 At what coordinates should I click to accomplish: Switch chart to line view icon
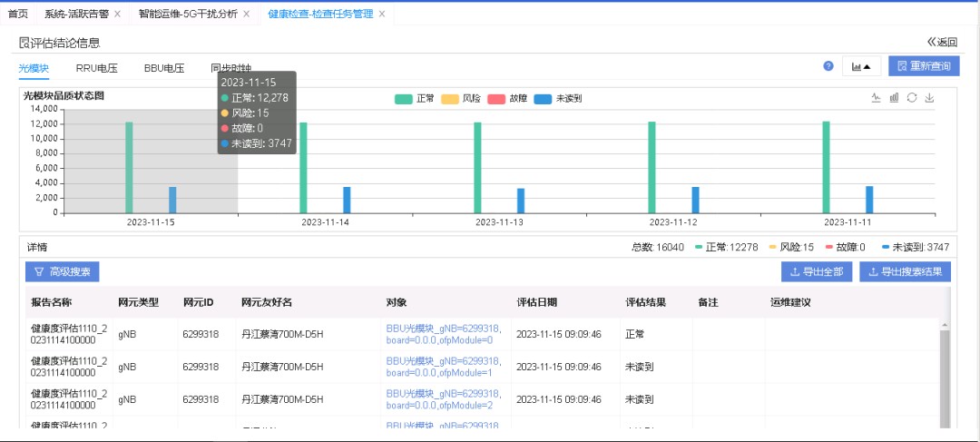click(x=876, y=98)
